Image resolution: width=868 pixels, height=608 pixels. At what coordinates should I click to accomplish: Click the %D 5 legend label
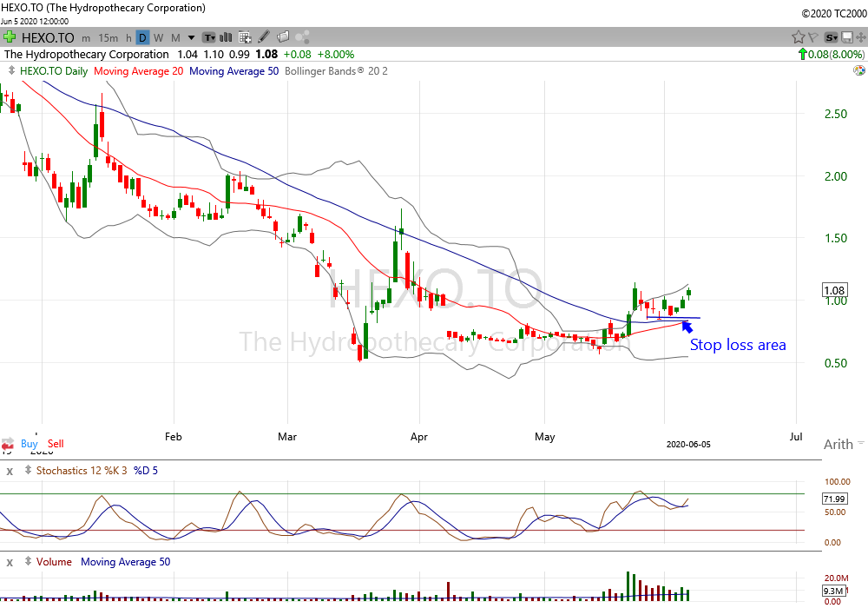pyautogui.click(x=146, y=471)
